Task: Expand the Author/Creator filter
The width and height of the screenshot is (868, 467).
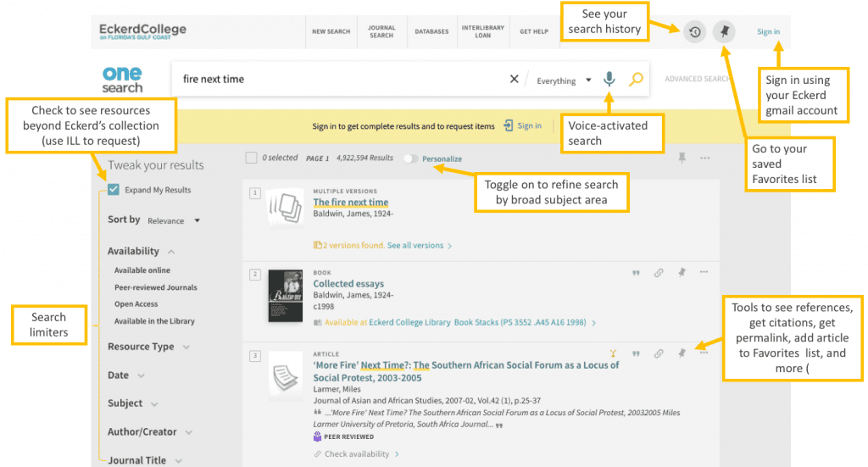Action: [150, 432]
